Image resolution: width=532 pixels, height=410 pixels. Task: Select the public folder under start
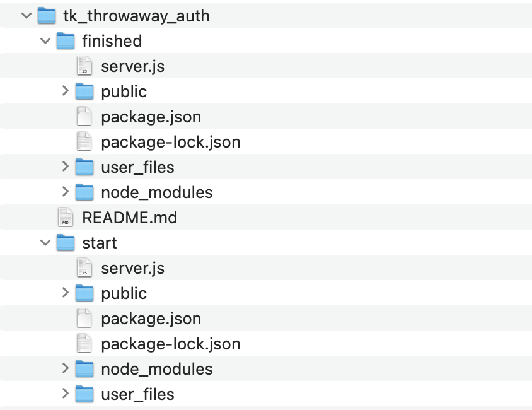tap(124, 293)
